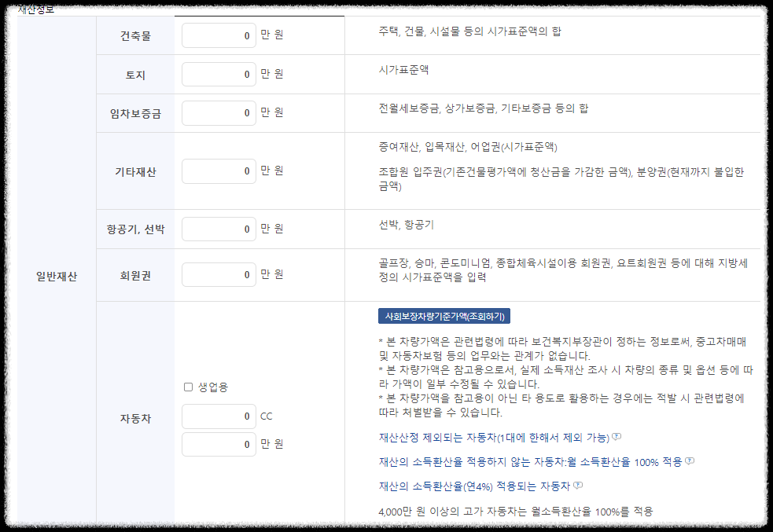
Task: Click the 자동차 CC input field
Action: (219, 416)
